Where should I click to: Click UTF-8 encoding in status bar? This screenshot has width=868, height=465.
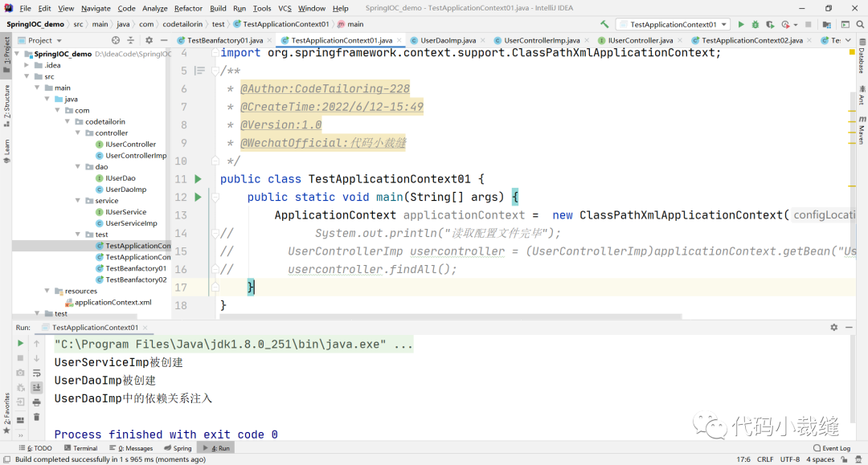[790, 459]
